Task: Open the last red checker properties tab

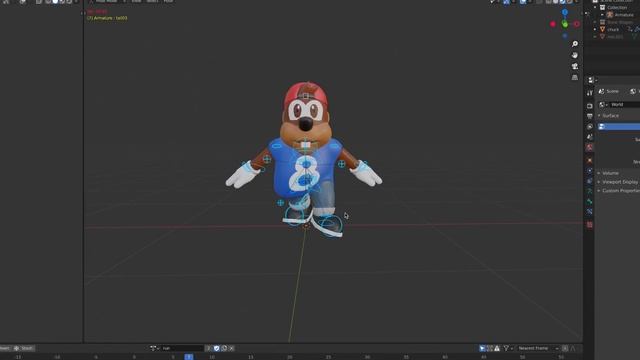Action: [x=590, y=224]
